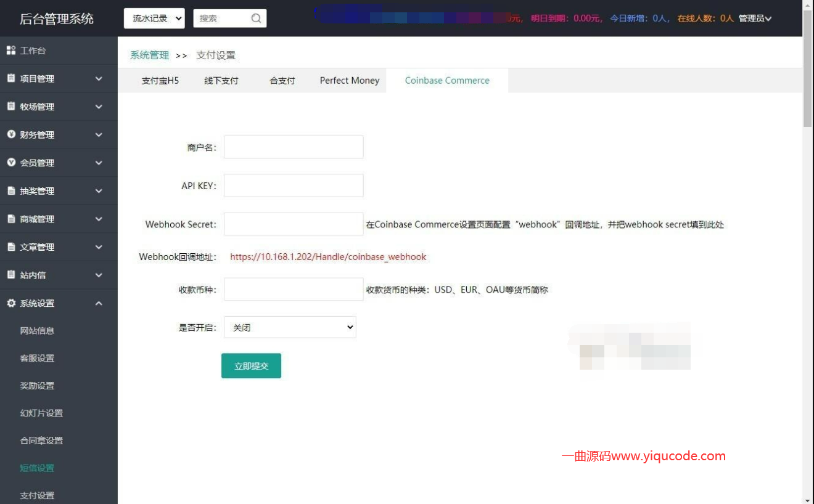
Task: Focus the API KEY input field
Action: (294, 185)
